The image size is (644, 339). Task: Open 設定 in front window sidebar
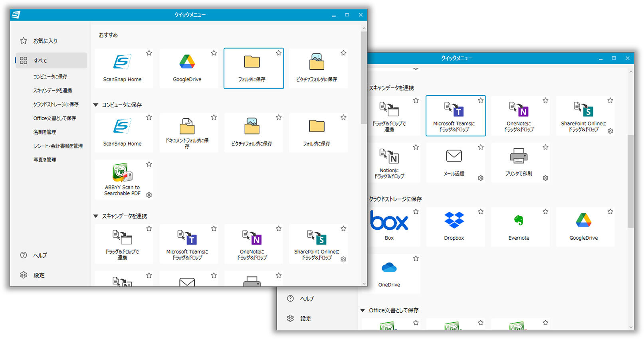(x=39, y=275)
